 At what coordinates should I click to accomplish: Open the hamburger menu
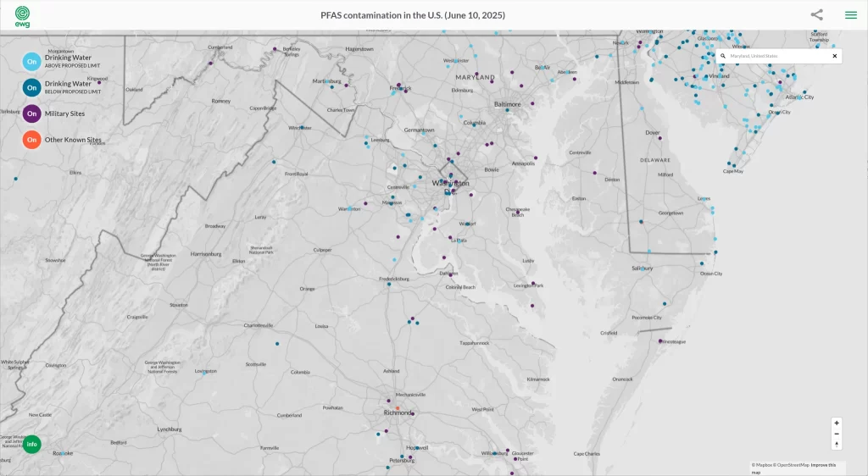(850, 14)
